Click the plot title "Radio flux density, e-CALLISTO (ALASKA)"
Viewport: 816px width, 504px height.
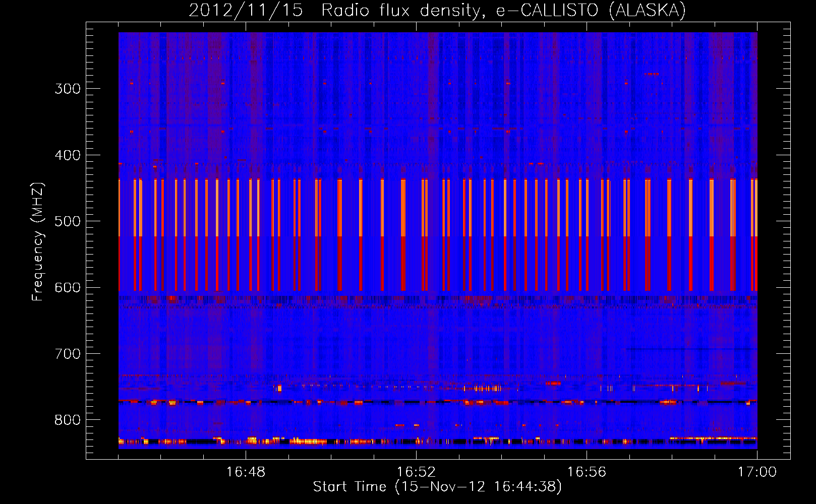pos(503,11)
